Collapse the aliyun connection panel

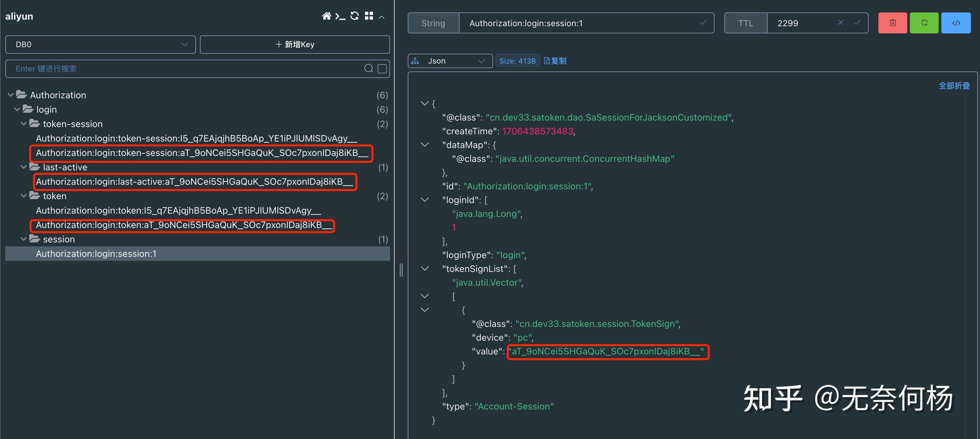pos(382,17)
